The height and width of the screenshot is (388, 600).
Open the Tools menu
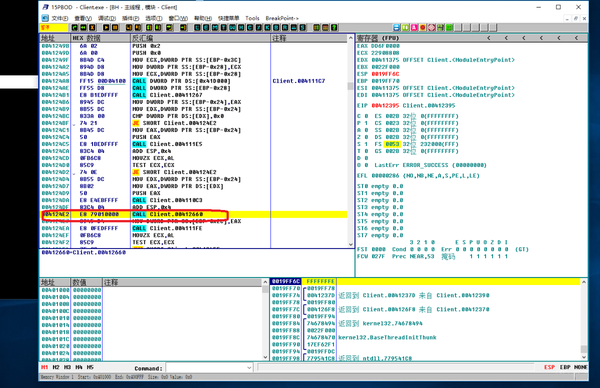[x=252, y=18]
